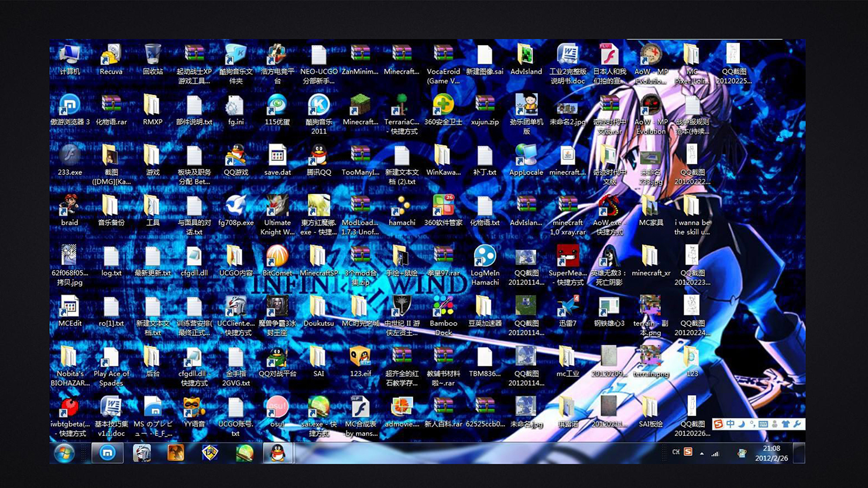Open the hamachi shortcut icon

pyautogui.click(x=402, y=211)
